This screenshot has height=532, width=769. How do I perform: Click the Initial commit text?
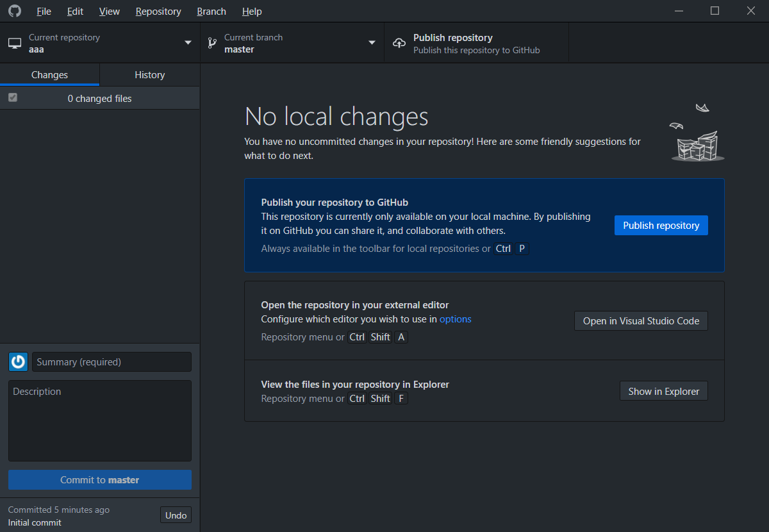[35, 522]
